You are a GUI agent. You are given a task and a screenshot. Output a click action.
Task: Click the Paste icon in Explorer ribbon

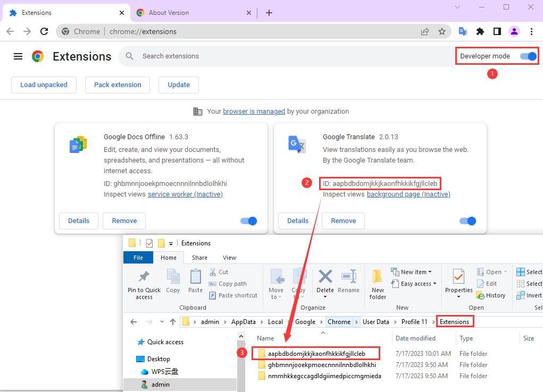point(195,281)
